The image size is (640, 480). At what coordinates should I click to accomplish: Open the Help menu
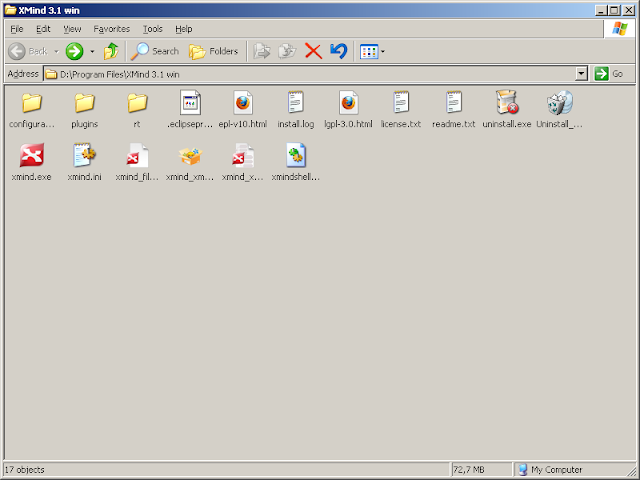184,29
